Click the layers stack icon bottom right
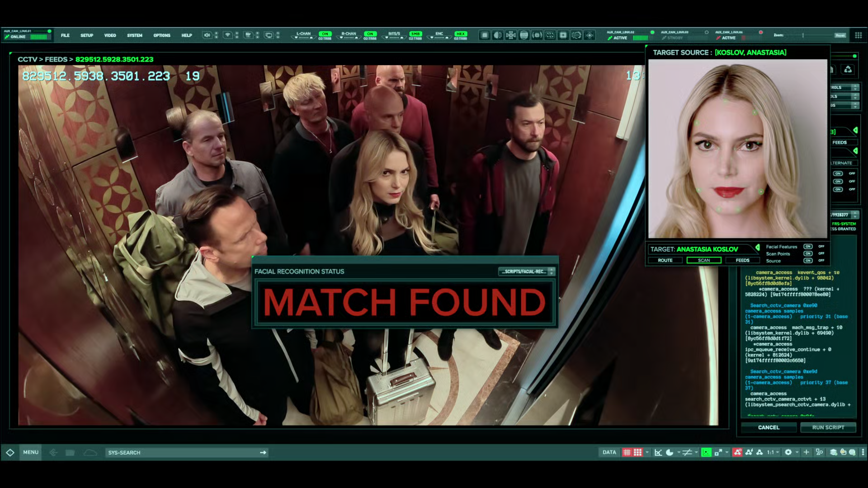This screenshot has height=488, width=868. click(x=833, y=452)
